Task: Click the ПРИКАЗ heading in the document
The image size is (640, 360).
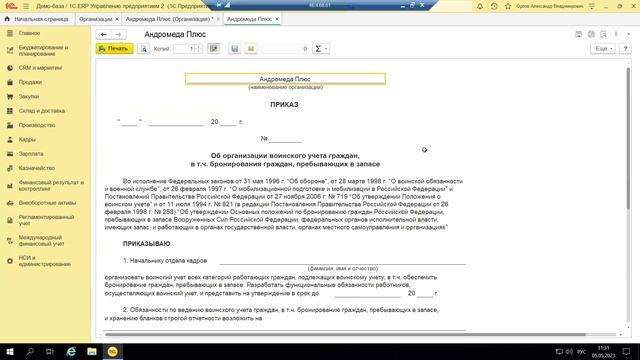Action: [x=284, y=104]
